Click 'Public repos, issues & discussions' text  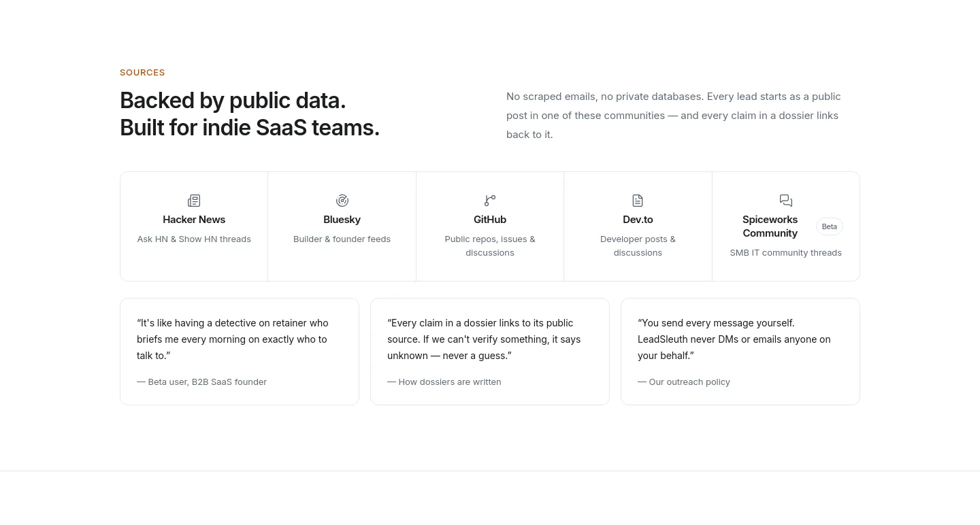click(x=490, y=246)
